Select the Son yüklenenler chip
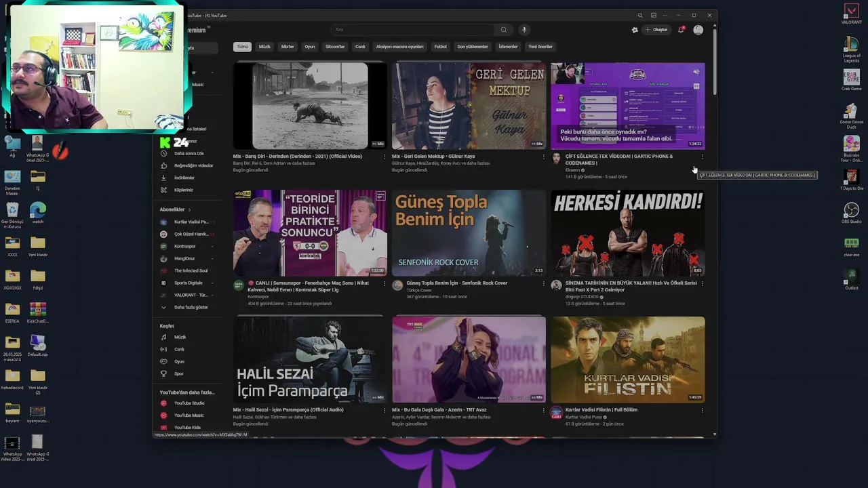 pos(473,47)
